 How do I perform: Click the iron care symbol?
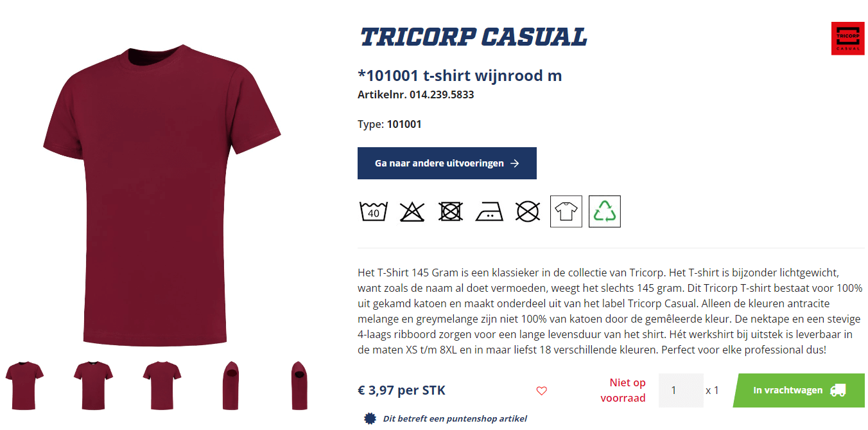(489, 212)
